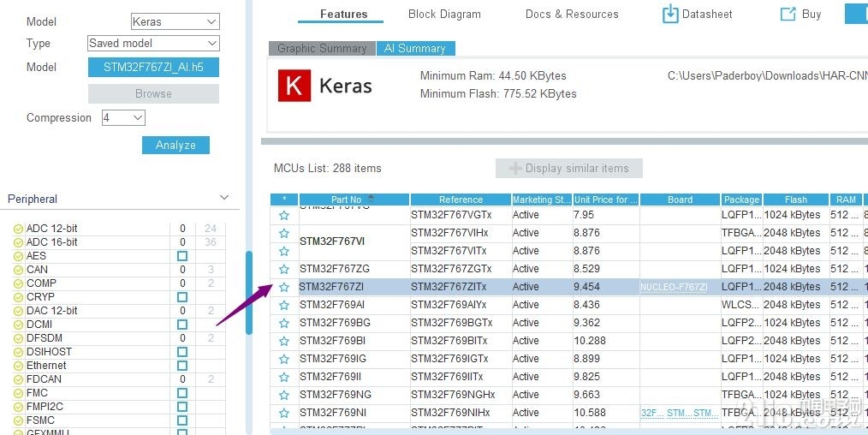Open the Datasheet link
The height and width of the screenshot is (435, 868).
point(707,15)
